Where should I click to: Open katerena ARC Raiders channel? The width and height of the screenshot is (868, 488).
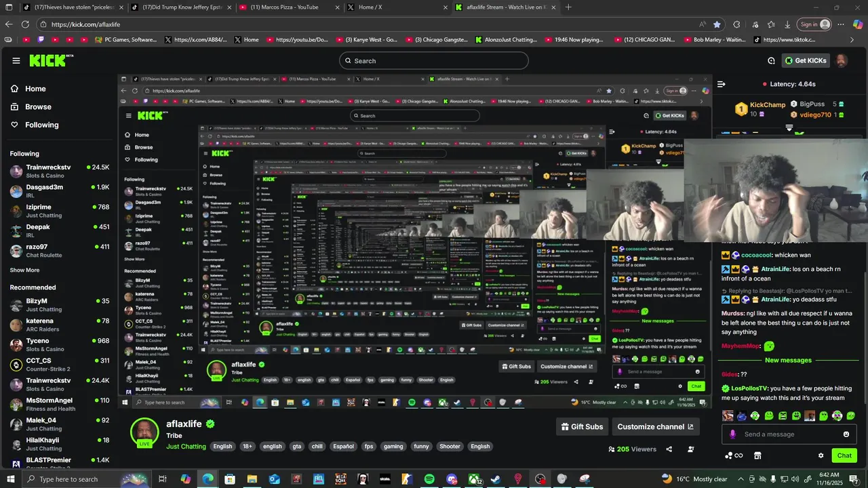(60, 325)
